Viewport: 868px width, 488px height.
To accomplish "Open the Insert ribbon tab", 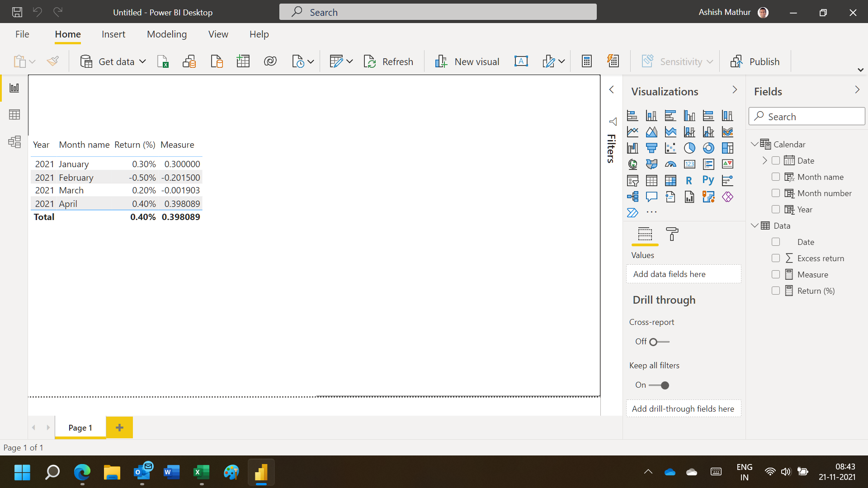I will tap(113, 34).
